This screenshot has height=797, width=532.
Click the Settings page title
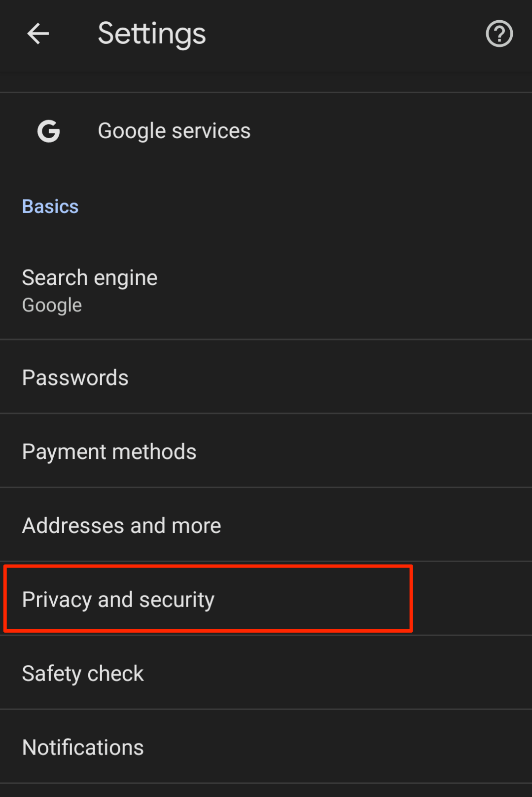151,33
